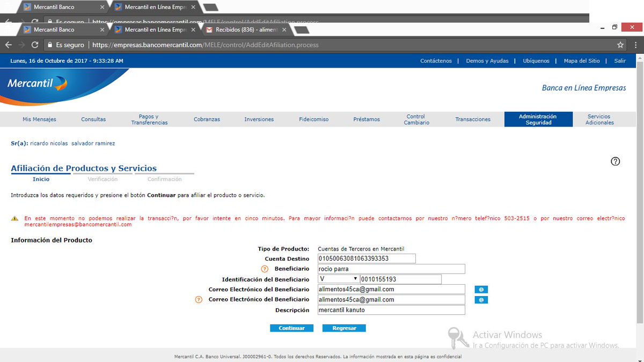Click the Afiliación de Productos y Servicios heading

84,168
